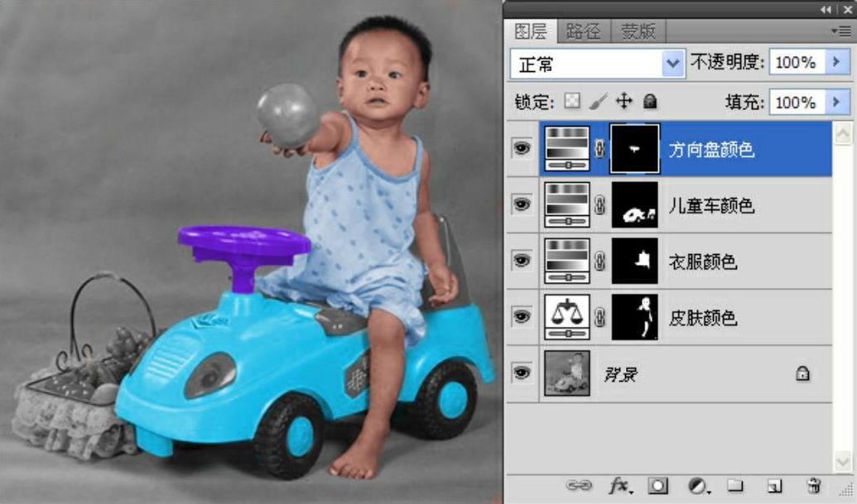Toggle lock transparent pixels
The height and width of the screenshot is (504, 857).
(572, 101)
